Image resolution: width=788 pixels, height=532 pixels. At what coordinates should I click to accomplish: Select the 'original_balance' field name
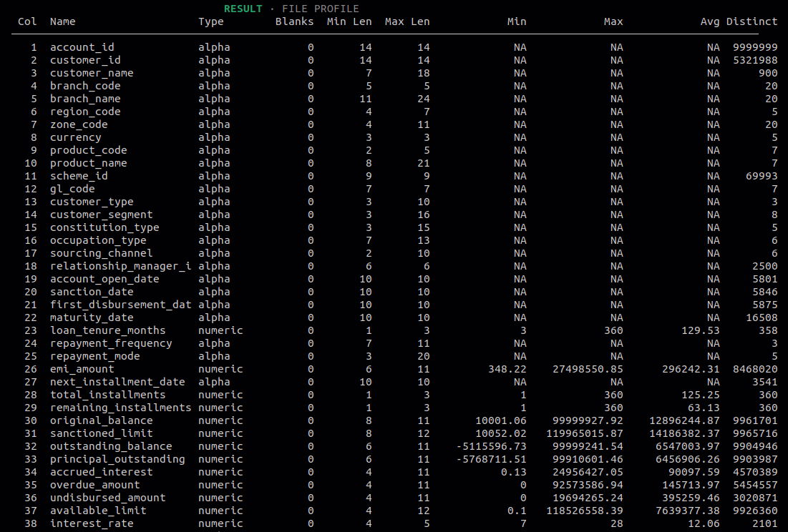pyautogui.click(x=102, y=420)
